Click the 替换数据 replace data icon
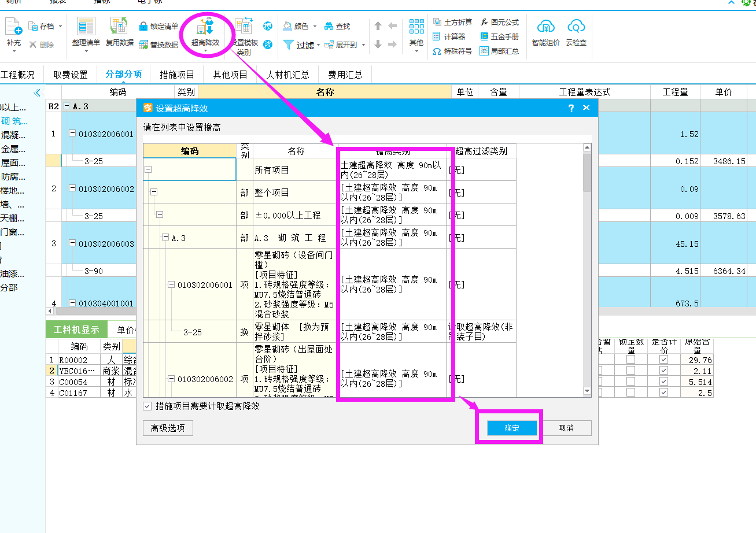756x533 pixels. click(143, 45)
